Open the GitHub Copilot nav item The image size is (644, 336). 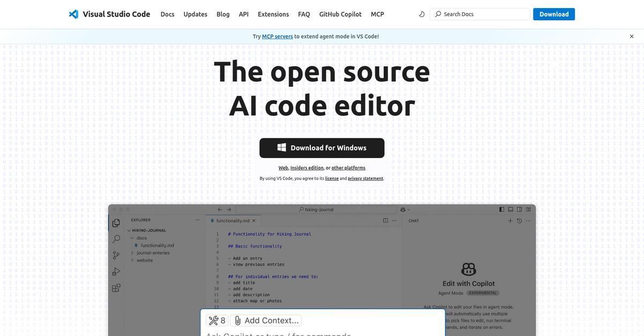pos(340,14)
